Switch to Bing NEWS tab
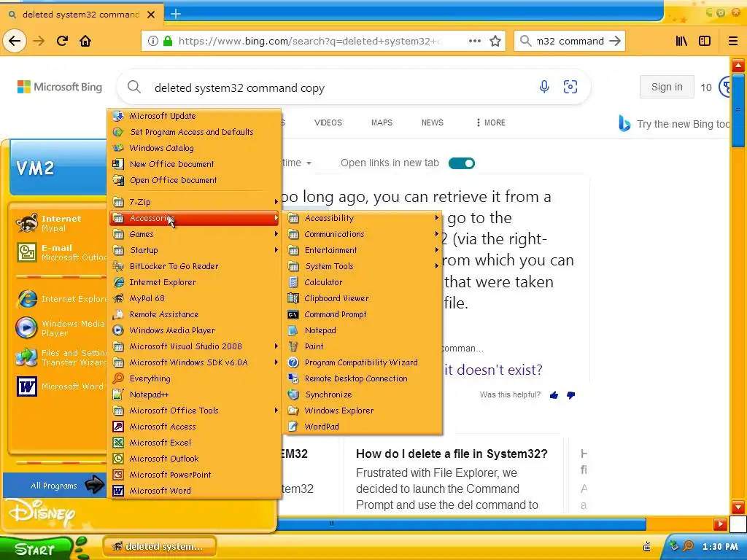This screenshot has width=747, height=560. [432, 122]
